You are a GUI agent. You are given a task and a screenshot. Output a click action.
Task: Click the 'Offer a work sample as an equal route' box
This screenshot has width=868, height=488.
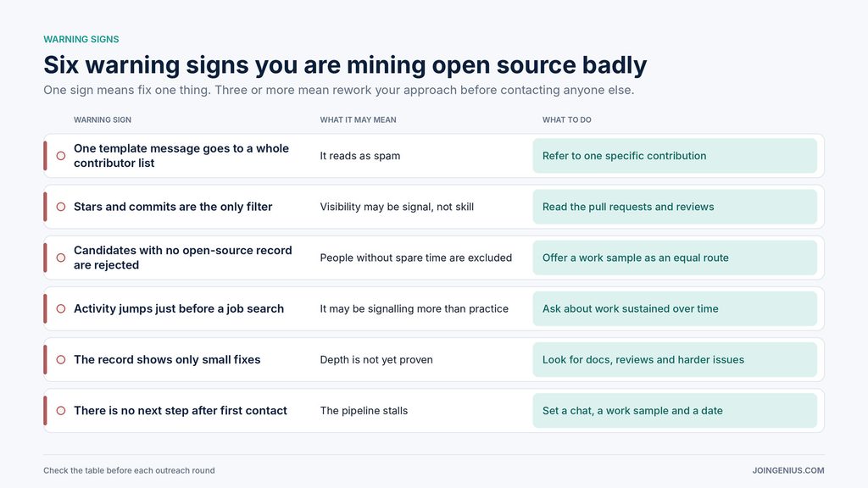(x=675, y=258)
